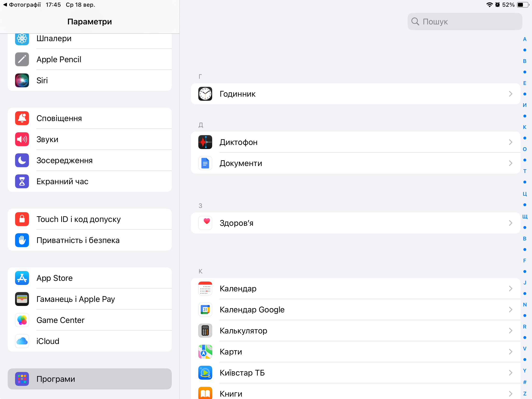Tap the orange Книги app icon
Viewport: 532px width, 399px height.
[205, 393]
